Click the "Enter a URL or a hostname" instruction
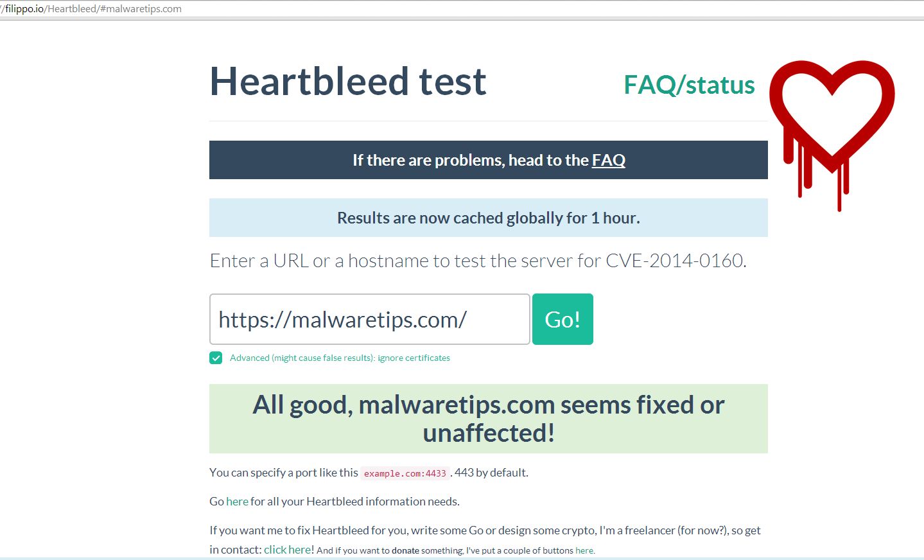This screenshot has width=924, height=560. (405, 261)
